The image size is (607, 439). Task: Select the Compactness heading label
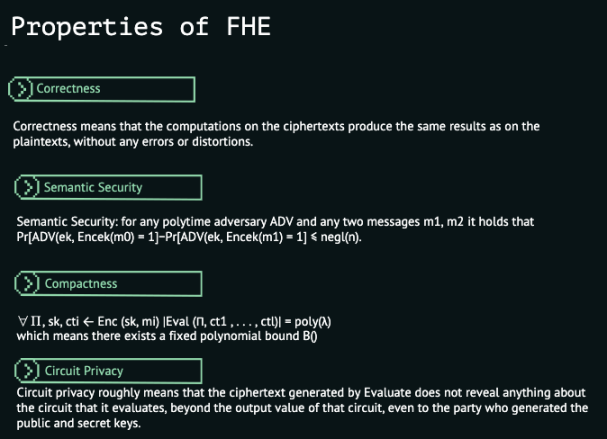pos(81,284)
